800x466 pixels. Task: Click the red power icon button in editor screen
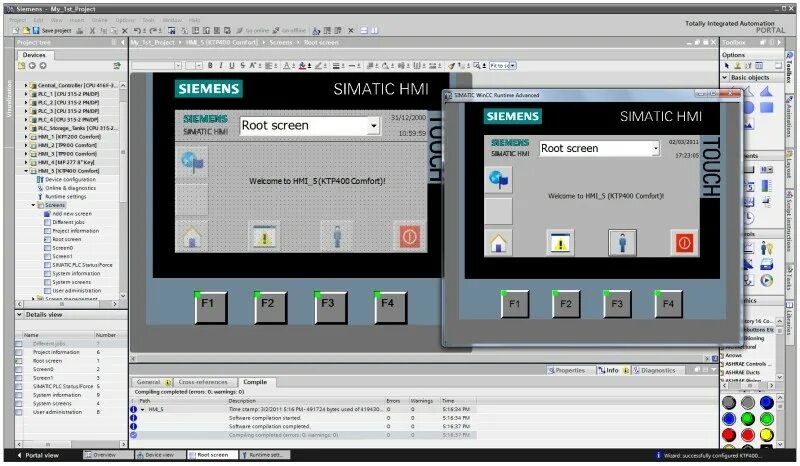[x=410, y=237]
